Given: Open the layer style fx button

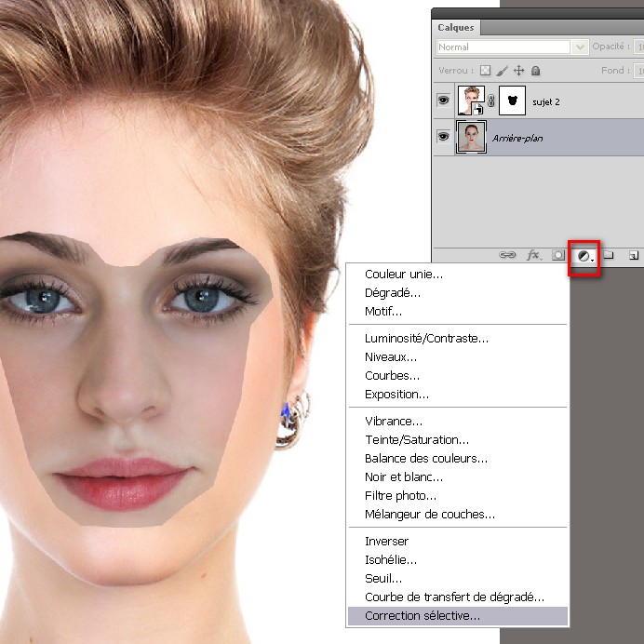Looking at the screenshot, I should 533,256.
